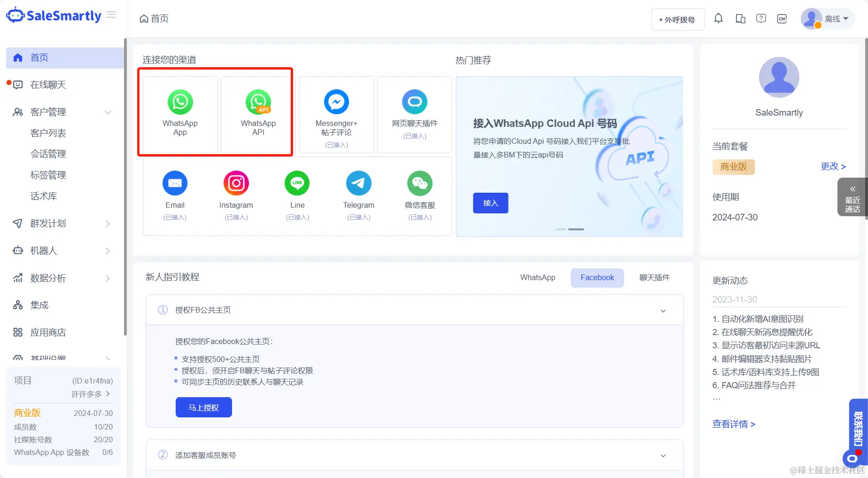Switch to Facebook tutorial tab

click(597, 278)
